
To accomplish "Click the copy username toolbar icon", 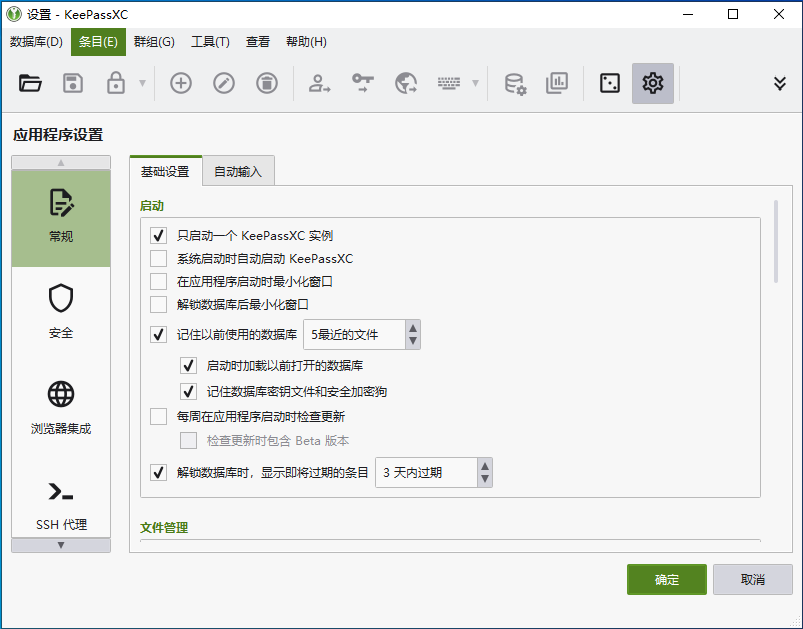I will (x=318, y=83).
